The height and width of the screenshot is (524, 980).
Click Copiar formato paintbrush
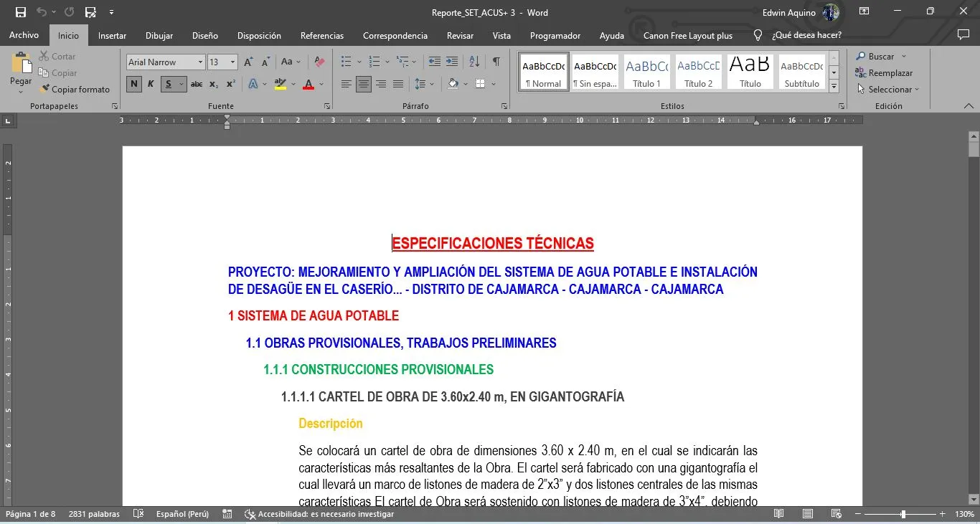(x=75, y=90)
